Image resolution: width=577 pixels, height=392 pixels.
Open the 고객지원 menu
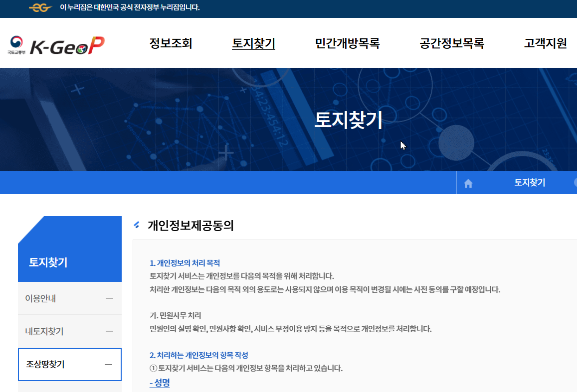pyautogui.click(x=544, y=43)
